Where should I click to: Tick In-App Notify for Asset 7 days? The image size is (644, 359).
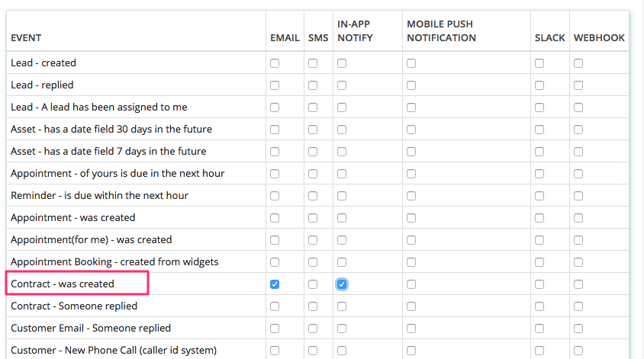(x=342, y=152)
